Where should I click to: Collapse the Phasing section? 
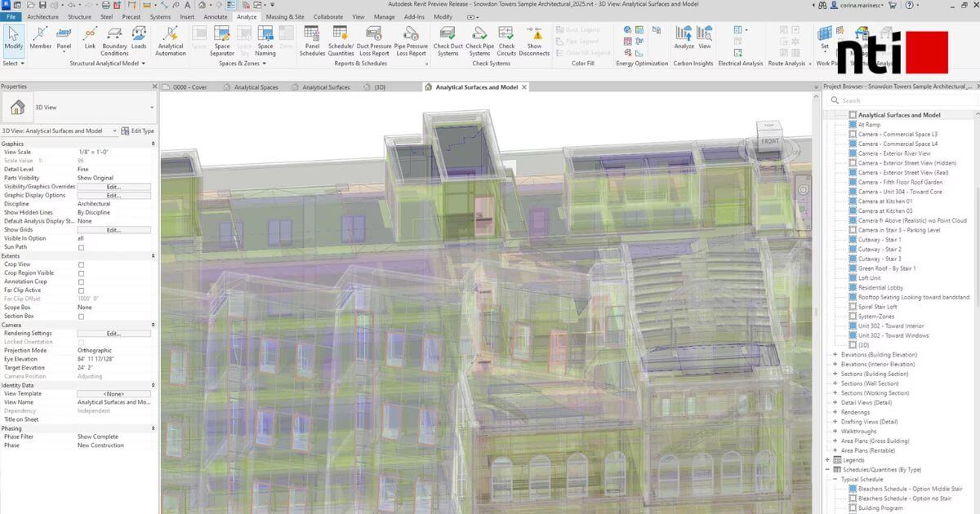coord(154,428)
